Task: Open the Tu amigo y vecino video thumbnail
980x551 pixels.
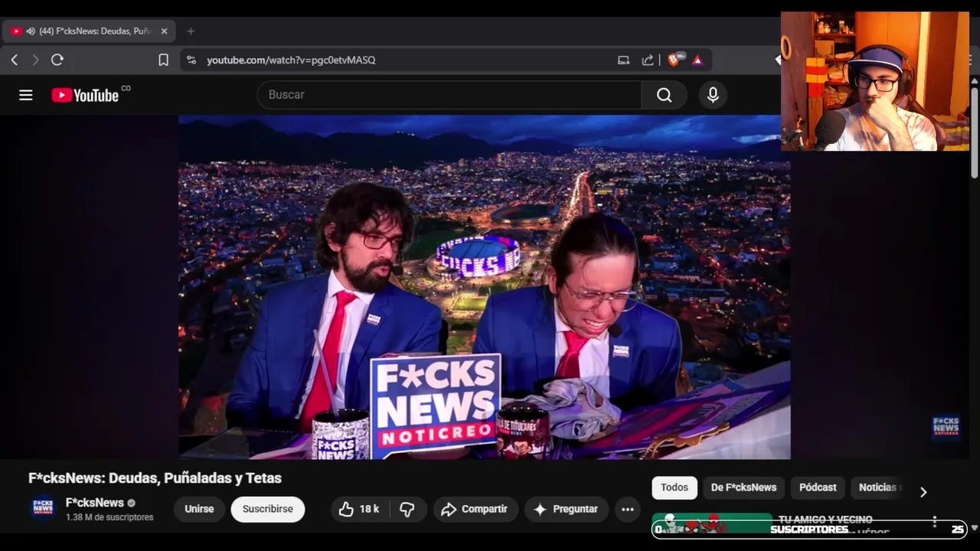Action: [x=712, y=523]
